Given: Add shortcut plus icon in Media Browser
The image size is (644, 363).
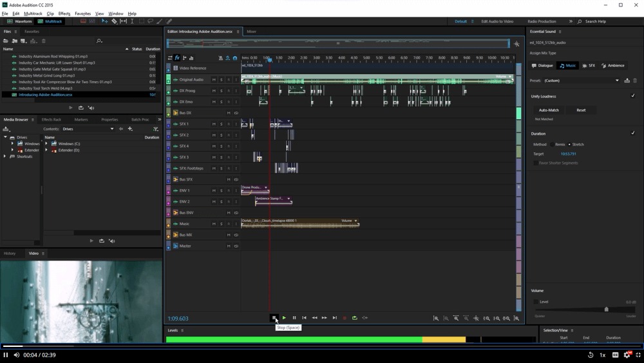Looking at the screenshot, I should (x=130, y=129).
